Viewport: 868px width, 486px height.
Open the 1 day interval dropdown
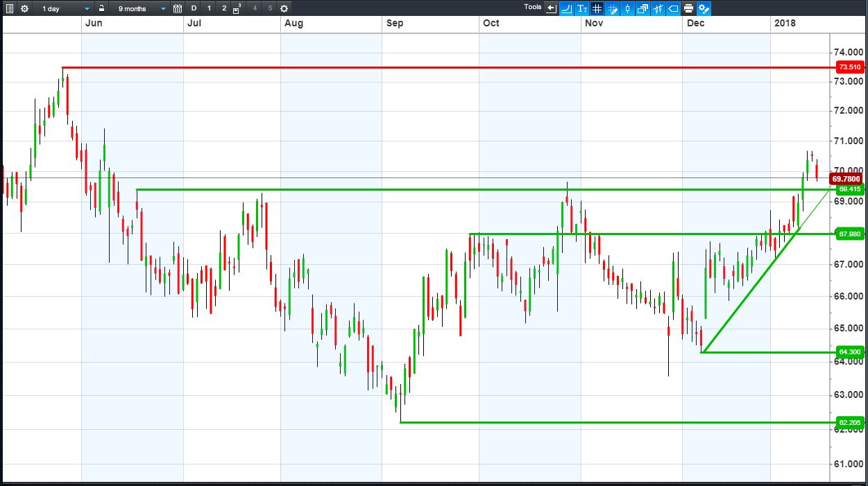click(x=65, y=8)
